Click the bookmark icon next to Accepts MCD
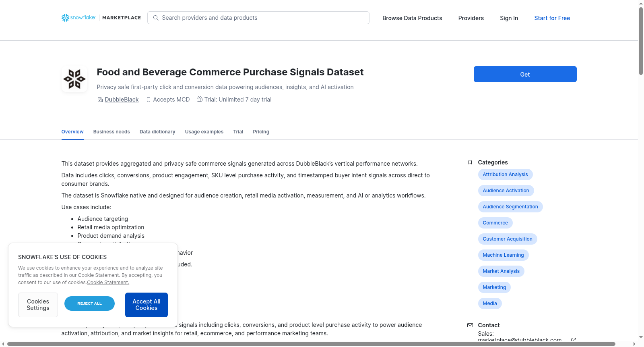The image size is (644, 347). [149, 100]
